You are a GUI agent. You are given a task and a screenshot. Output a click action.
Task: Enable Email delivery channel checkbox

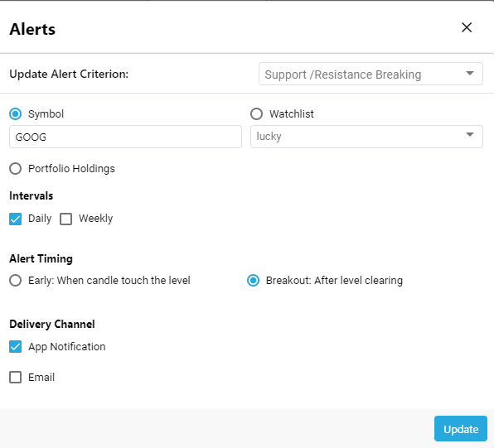pos(16,377)
